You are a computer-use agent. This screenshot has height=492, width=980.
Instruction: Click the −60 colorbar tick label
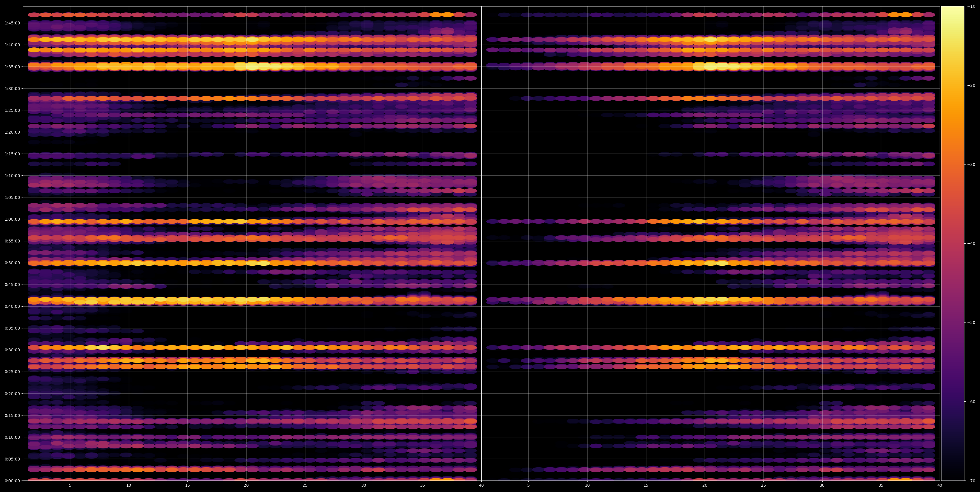tap(971, 402)
